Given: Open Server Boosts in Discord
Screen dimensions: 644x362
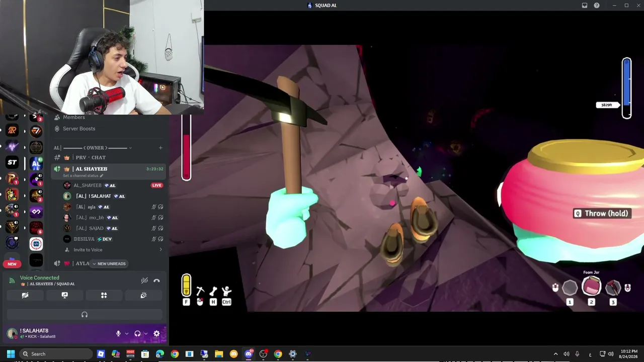Looking at the screenshot, I should click(79, 129).
